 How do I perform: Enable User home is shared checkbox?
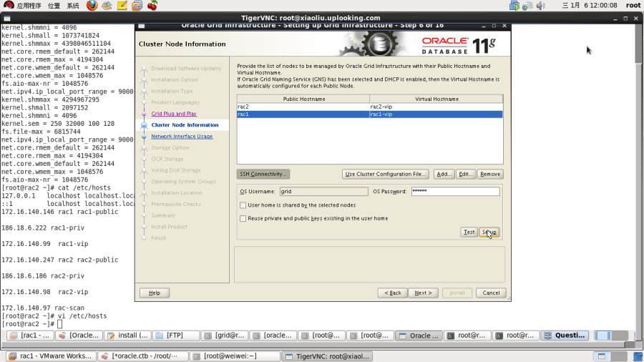pyautogui.click(x=243, y=205)
